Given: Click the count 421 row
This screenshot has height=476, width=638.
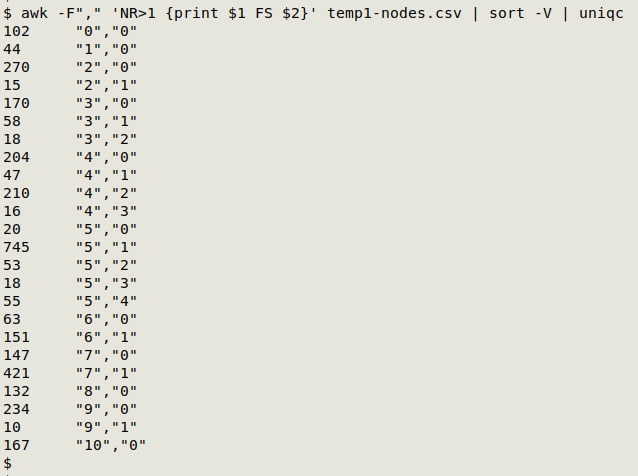Looking at the screenshot, I should (16, 373).
